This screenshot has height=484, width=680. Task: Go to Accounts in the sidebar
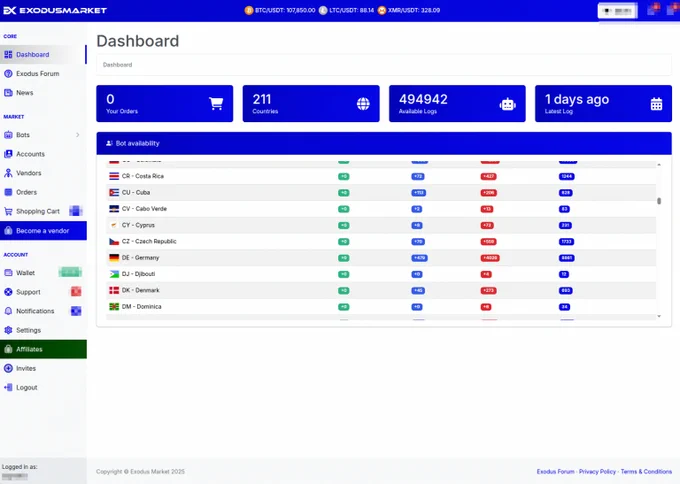pyautogui.click(x=43, y=154)
